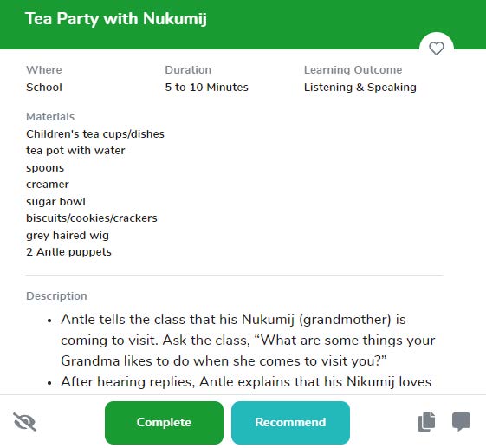Click the 2 Antle puppets material item

(x=68, y=252)
